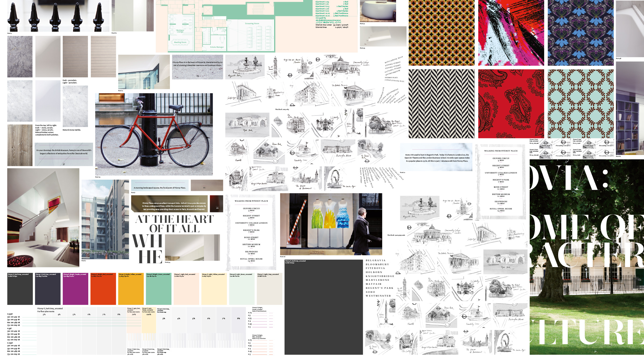Select the round grey coffee table photo
The width and height of the screenshot is (644, 362).
pyautogui.click(x=378, y=11)
